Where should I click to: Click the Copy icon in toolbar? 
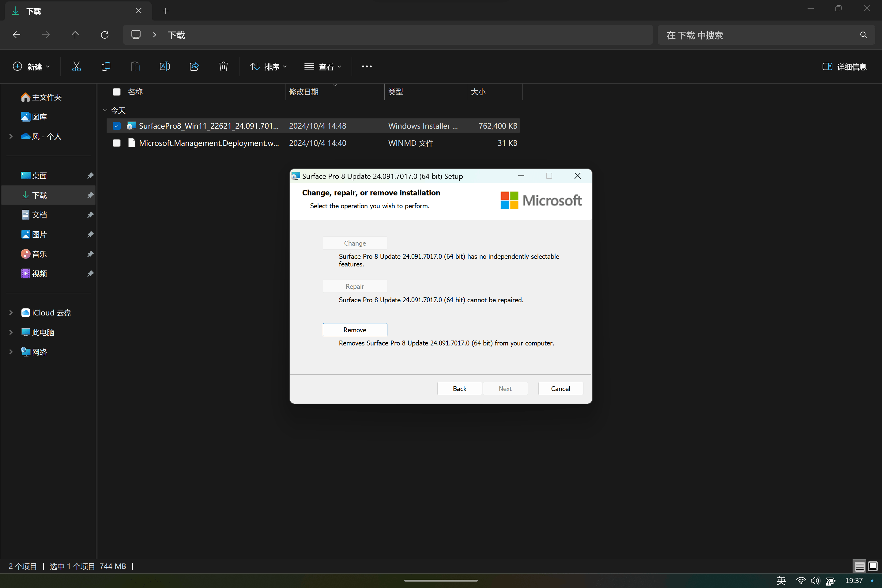[x=106, y=67]
